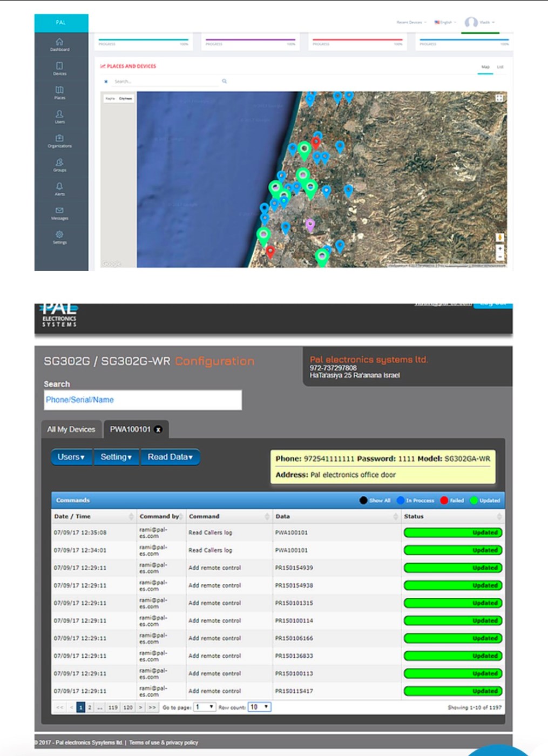Sort by the Date / Time column
This screenshot has height=756, width=548.
click(93, 517)
